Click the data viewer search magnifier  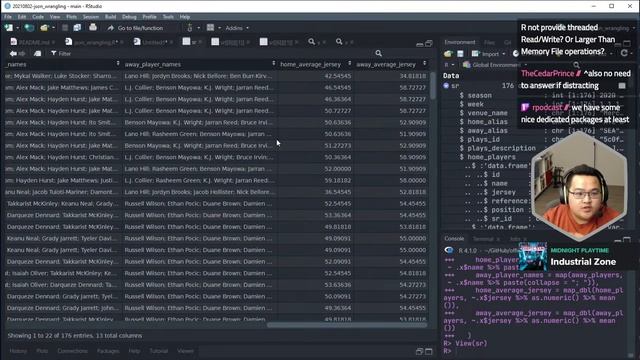(x=378, y=53)
